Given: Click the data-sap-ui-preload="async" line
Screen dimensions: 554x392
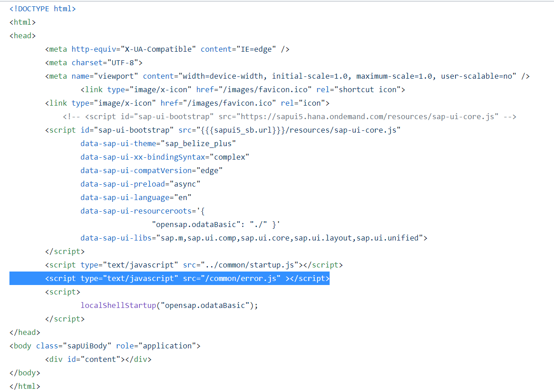Looking at the screenshot, I should coord(140,184).
